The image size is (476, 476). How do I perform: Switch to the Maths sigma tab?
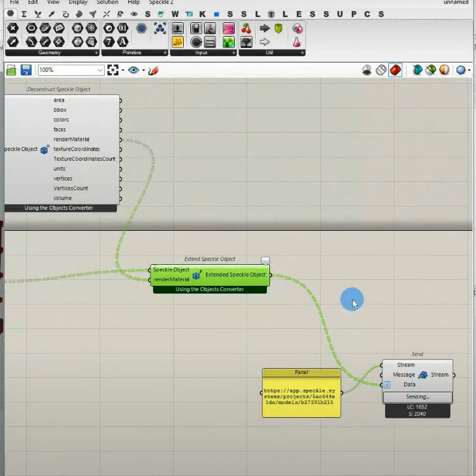tap(24, 14)
